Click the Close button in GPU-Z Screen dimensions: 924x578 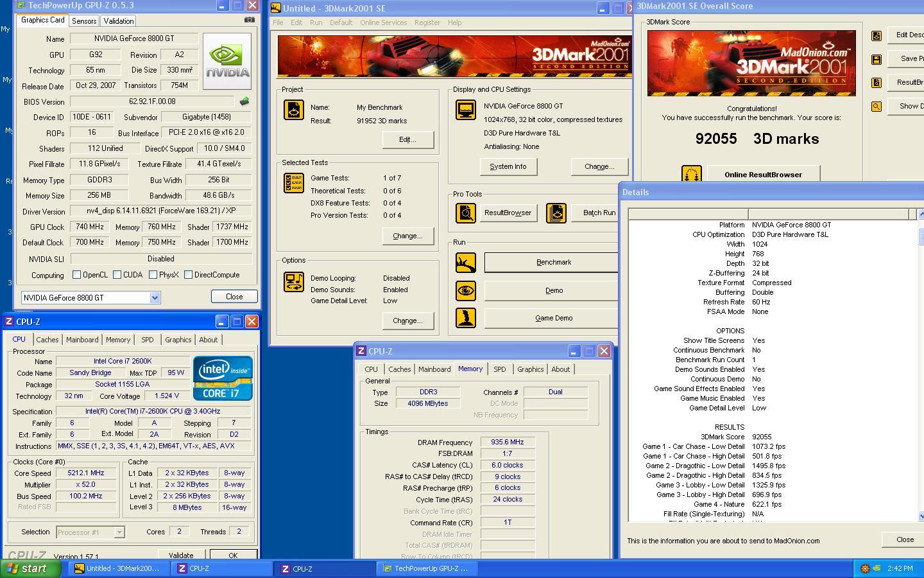coord(234,297)
